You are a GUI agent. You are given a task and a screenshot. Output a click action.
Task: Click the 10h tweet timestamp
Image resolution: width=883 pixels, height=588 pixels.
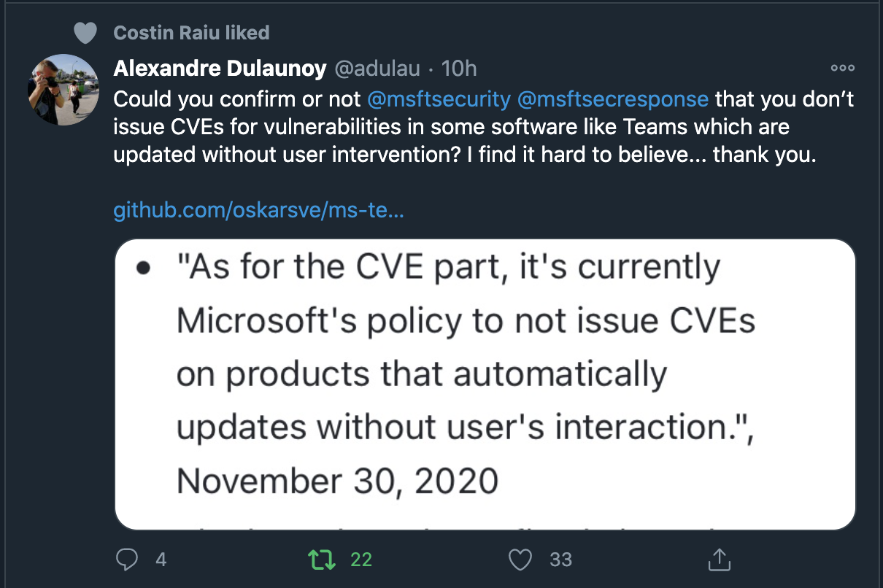pyautogui.click(x=459, y=69)
